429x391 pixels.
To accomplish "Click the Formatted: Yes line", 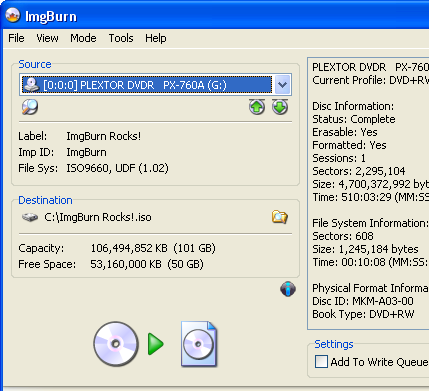I will 349,145.
